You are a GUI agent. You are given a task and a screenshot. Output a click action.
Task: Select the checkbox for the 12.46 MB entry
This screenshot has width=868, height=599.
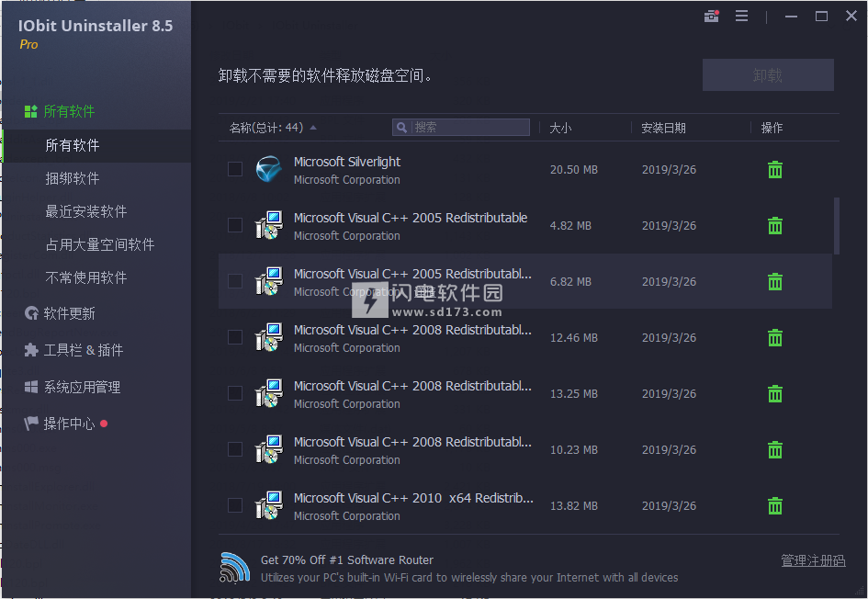coord(235,337)
